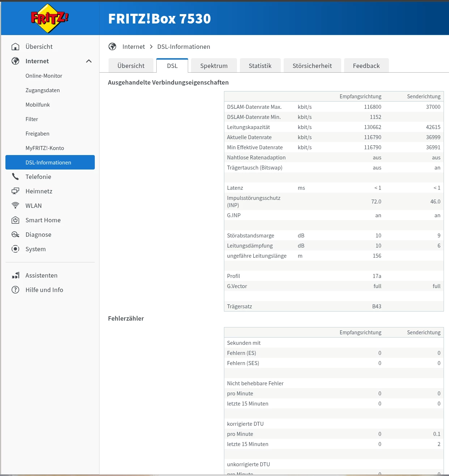Click DSL-Informationen breadcrumb text
449x476 pixels.
point(184,47)
